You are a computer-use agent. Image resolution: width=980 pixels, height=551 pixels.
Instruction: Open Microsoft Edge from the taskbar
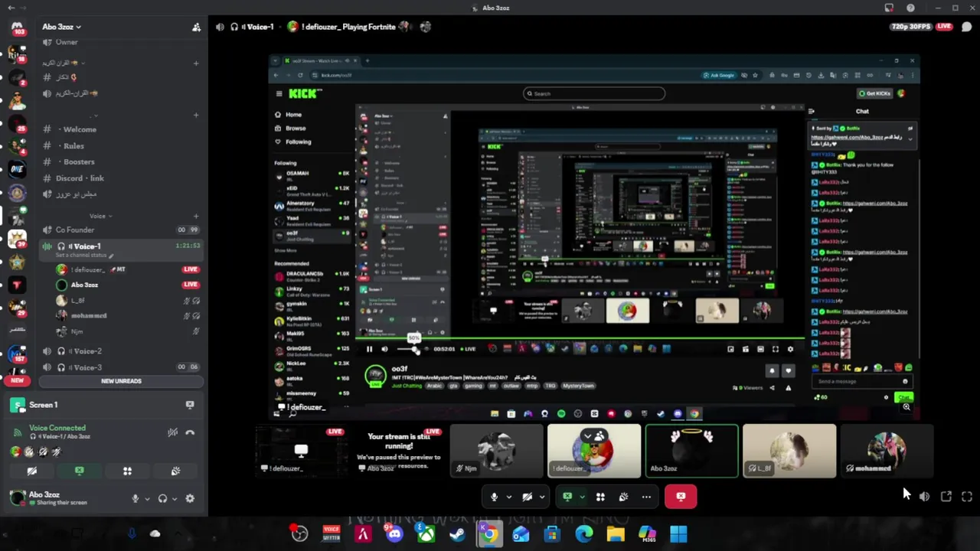[583, 534]
